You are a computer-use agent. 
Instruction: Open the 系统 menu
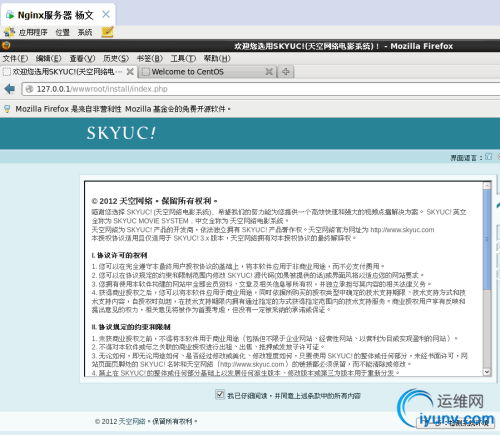coord(85,32)
